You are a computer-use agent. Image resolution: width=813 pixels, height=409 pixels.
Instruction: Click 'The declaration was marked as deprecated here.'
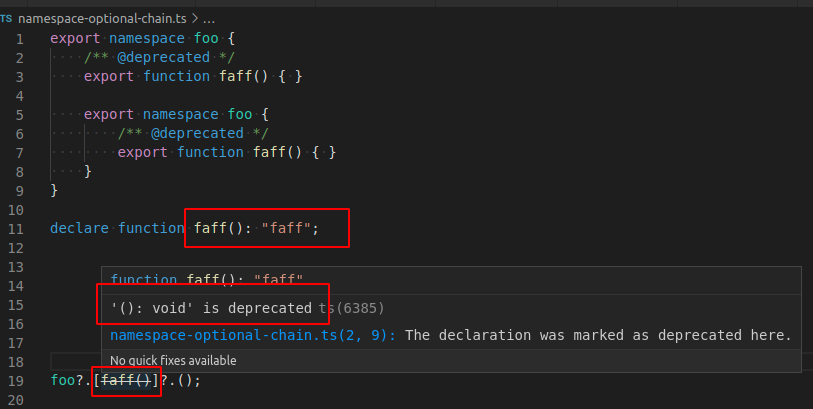pyautogui.click(x=598, y=335)
